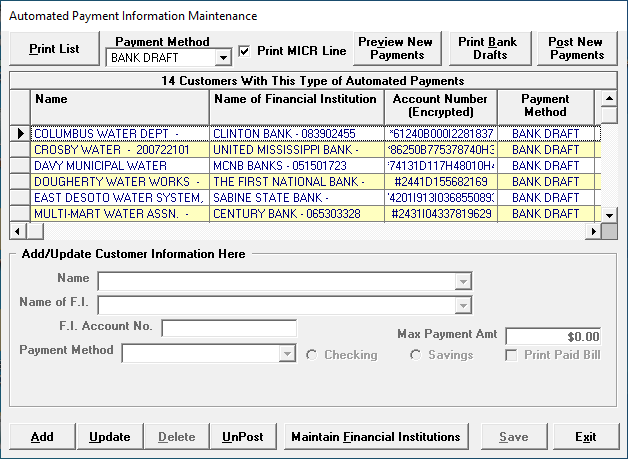The image size is (628, 459).
Task: Click the grid's horizontal scroll right arrow
Action: 594,231
